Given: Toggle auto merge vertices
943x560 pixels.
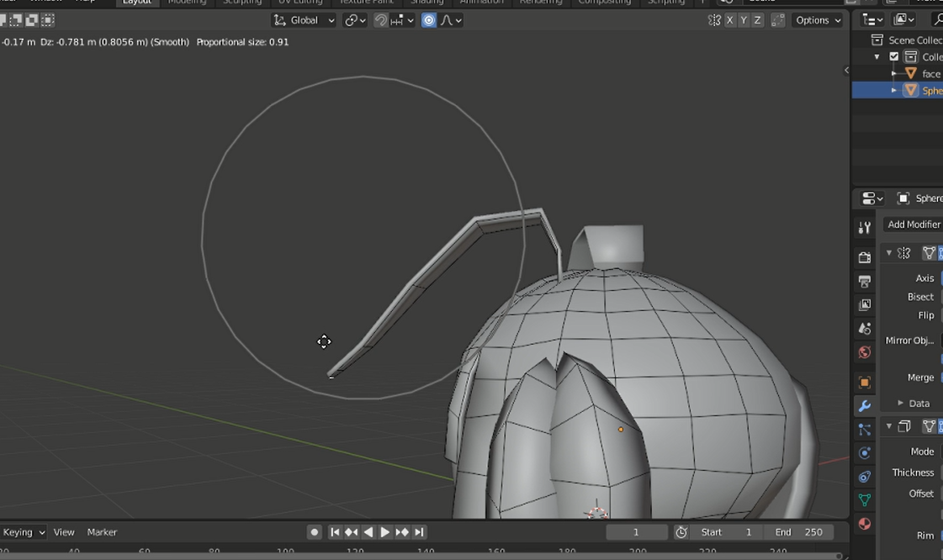Looking at the screenshot, I should coord(777,20).
